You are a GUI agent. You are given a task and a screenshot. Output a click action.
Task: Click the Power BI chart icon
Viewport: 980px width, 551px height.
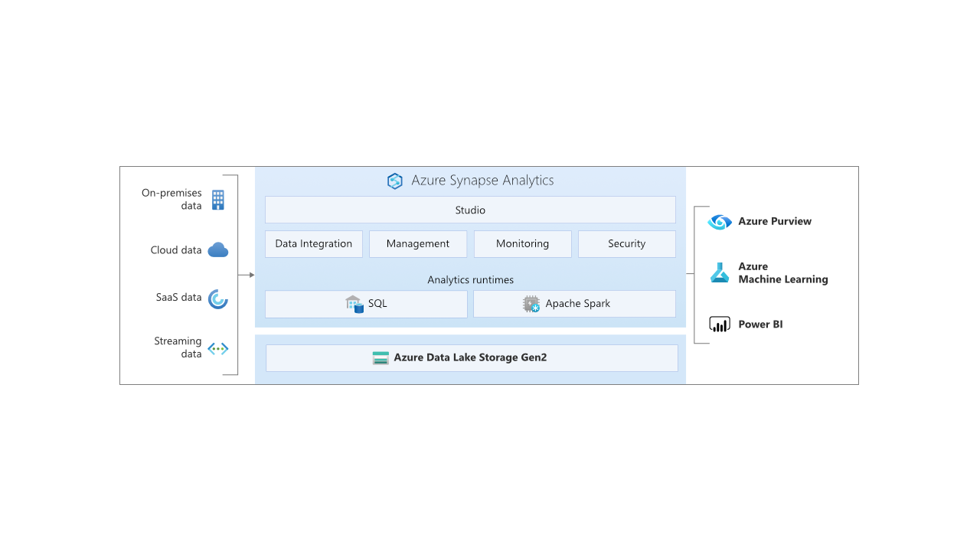(720, 324)
